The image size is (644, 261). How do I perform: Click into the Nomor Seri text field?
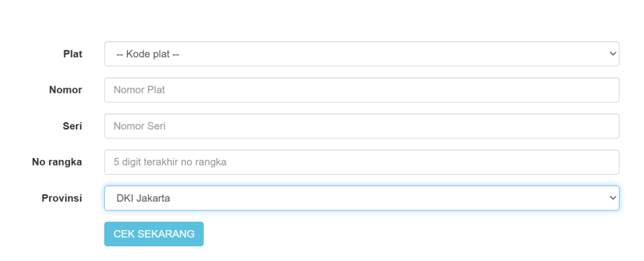click(x=361, y=126)
